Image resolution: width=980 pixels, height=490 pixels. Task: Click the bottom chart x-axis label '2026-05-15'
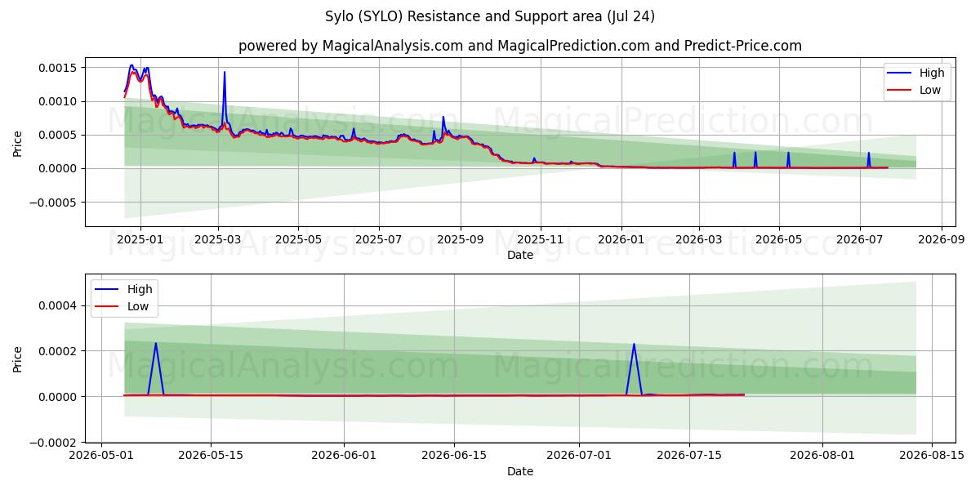pos(211,457)
